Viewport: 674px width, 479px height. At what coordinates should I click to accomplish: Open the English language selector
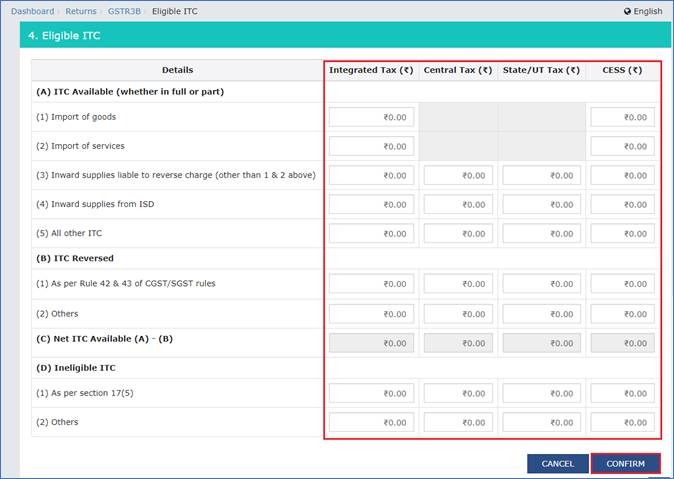click(x=643, y=12)
